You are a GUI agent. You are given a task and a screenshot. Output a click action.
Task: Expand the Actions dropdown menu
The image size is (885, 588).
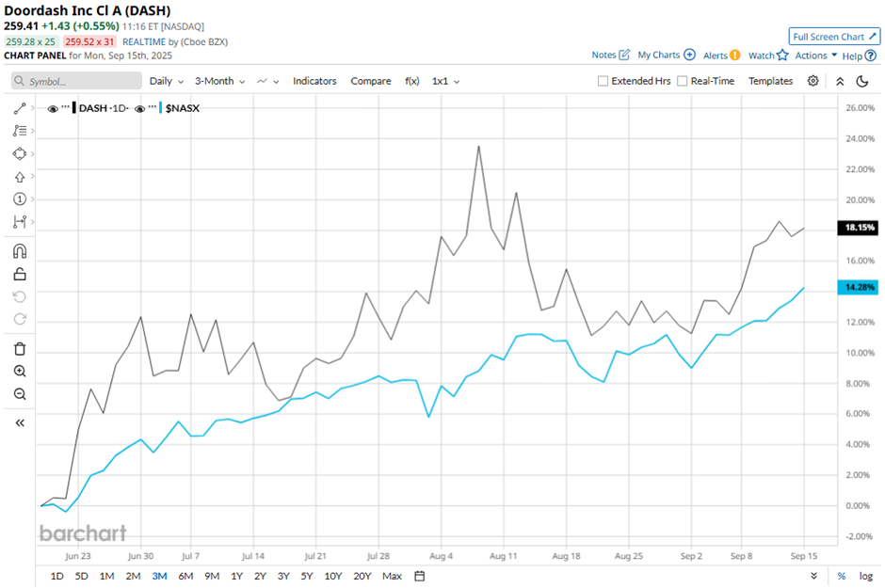point(816,56)
